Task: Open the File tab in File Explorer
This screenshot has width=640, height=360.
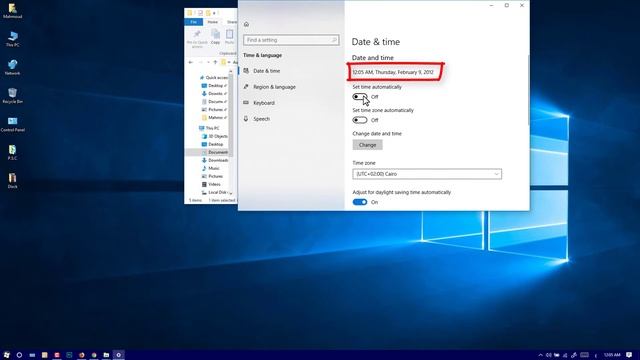Action: (193, 22)
